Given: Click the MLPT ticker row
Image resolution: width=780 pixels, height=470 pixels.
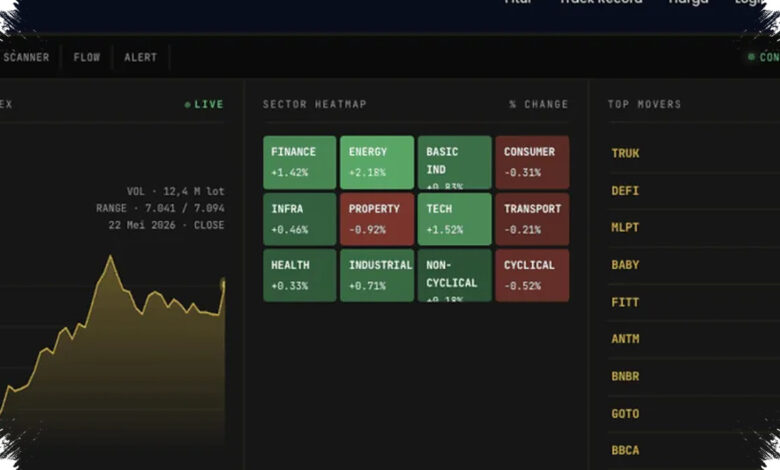Looking at the screenshot, I should click(694, 228).
